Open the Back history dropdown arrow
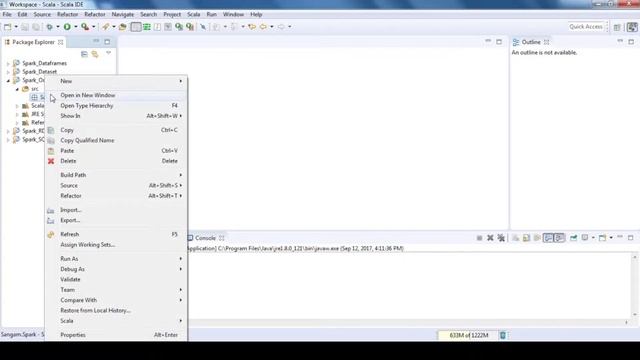 click(x=272, y=27)
